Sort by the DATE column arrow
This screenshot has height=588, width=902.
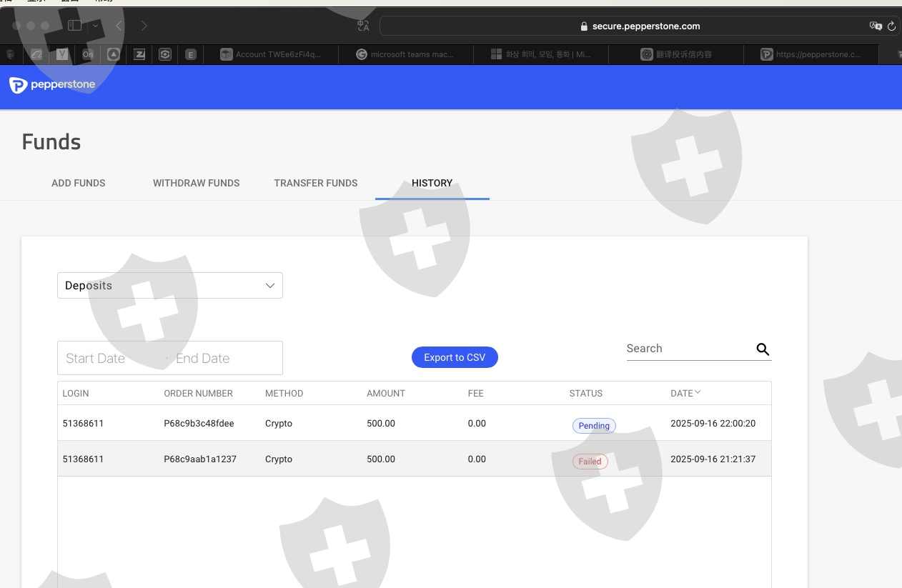tap(698, 392)
